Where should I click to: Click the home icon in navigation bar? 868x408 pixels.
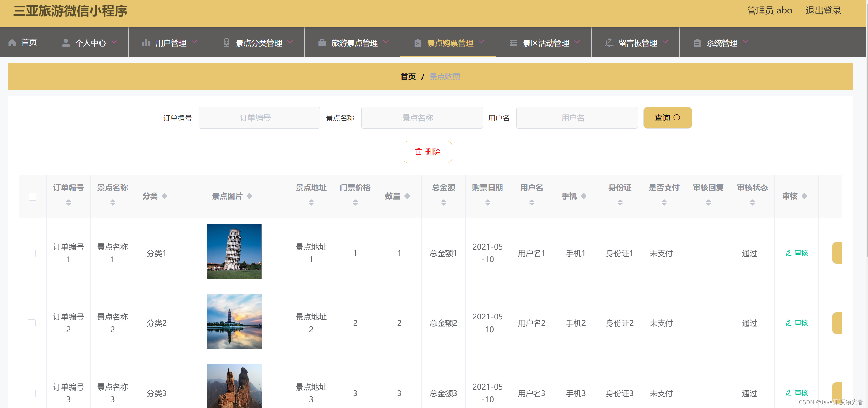(12, 43)
